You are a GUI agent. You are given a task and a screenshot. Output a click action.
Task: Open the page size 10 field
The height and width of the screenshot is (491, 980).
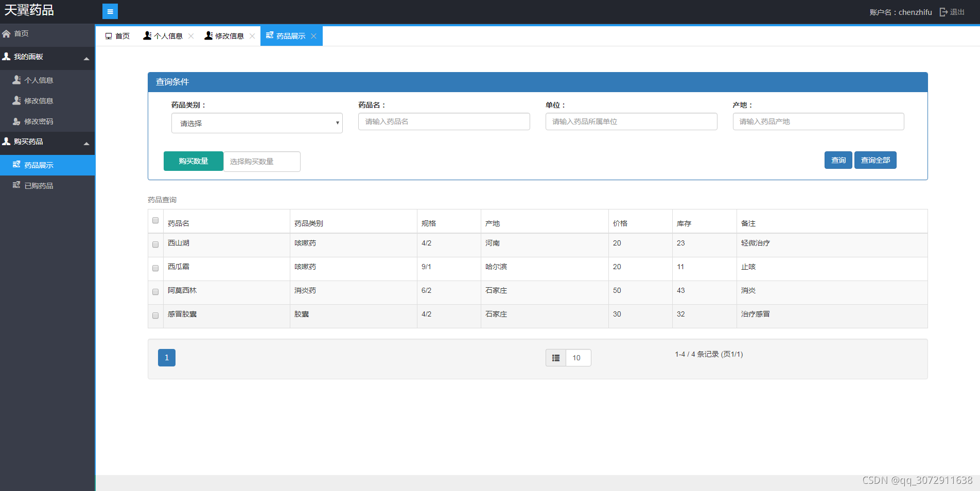578,358
